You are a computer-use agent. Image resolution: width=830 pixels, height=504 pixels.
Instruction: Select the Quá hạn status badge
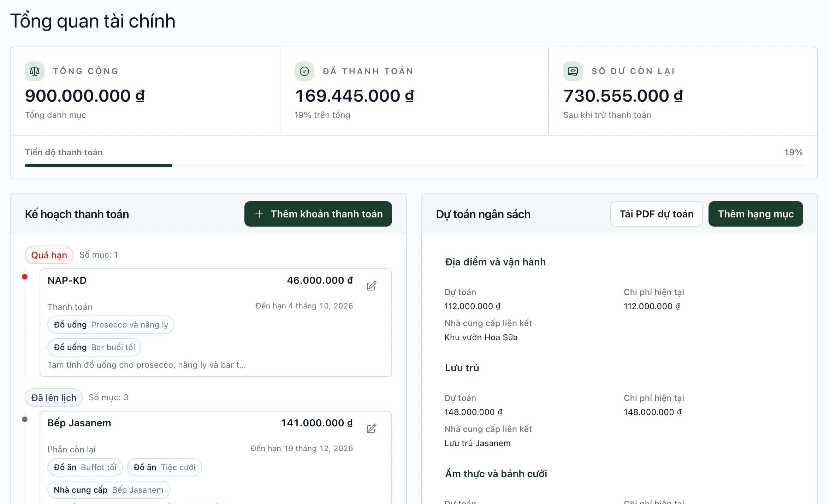(x=49, y=255)
